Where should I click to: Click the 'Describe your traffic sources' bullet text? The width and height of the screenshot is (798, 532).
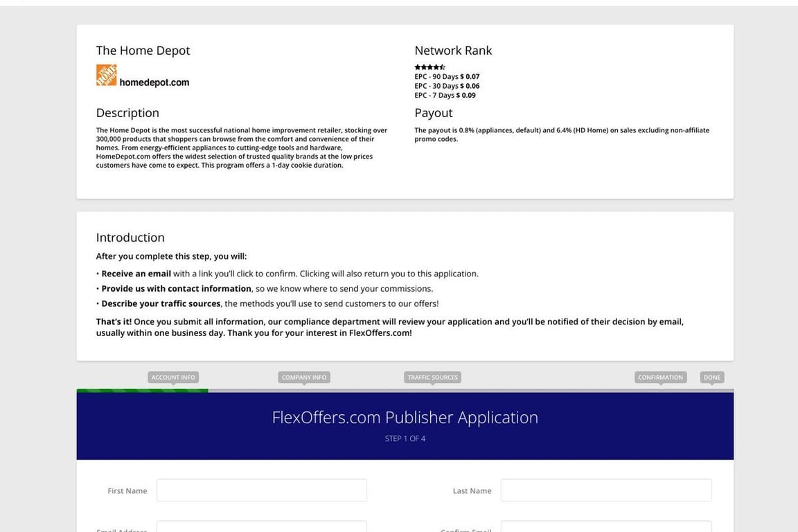click(x=161, y=303)
